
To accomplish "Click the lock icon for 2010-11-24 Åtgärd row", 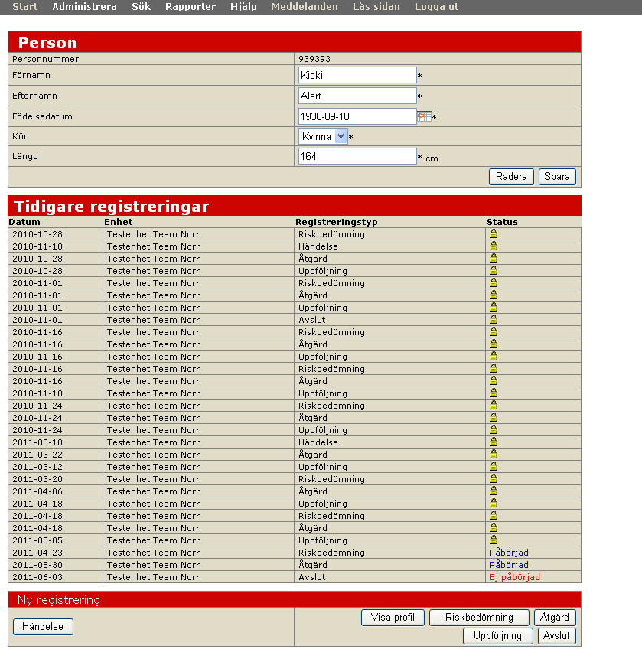I will (494, 417).
